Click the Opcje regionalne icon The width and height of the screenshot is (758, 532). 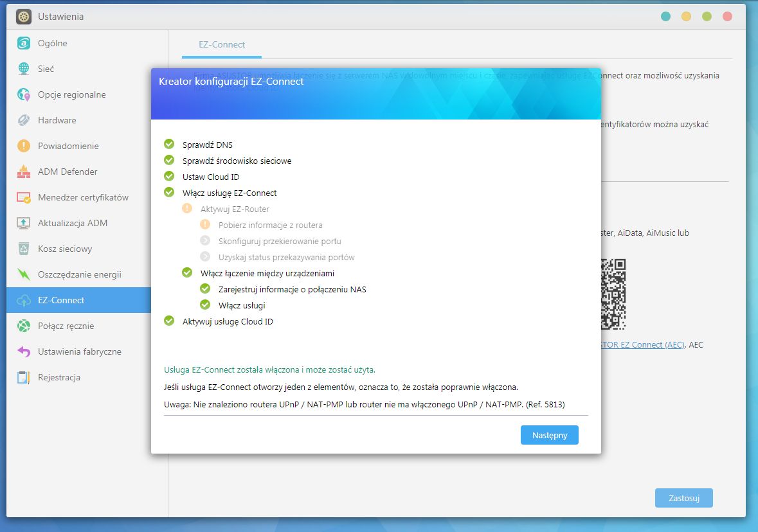coord(24,94)
